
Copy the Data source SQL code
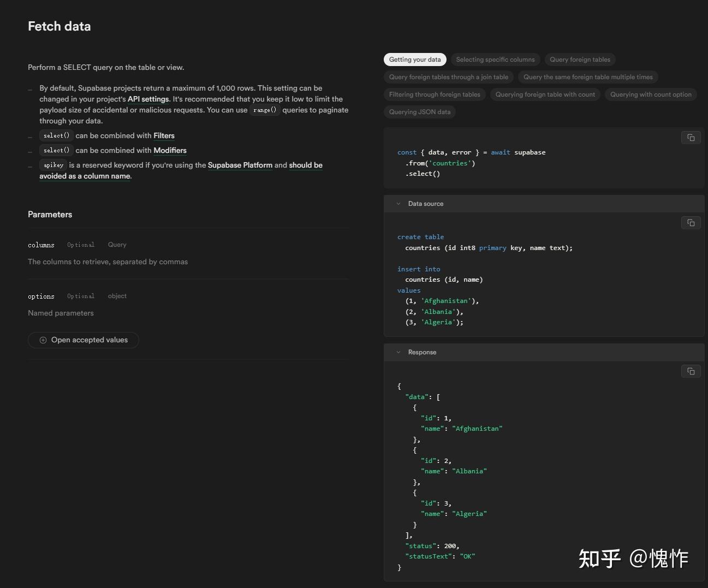(x=691, y=223)
